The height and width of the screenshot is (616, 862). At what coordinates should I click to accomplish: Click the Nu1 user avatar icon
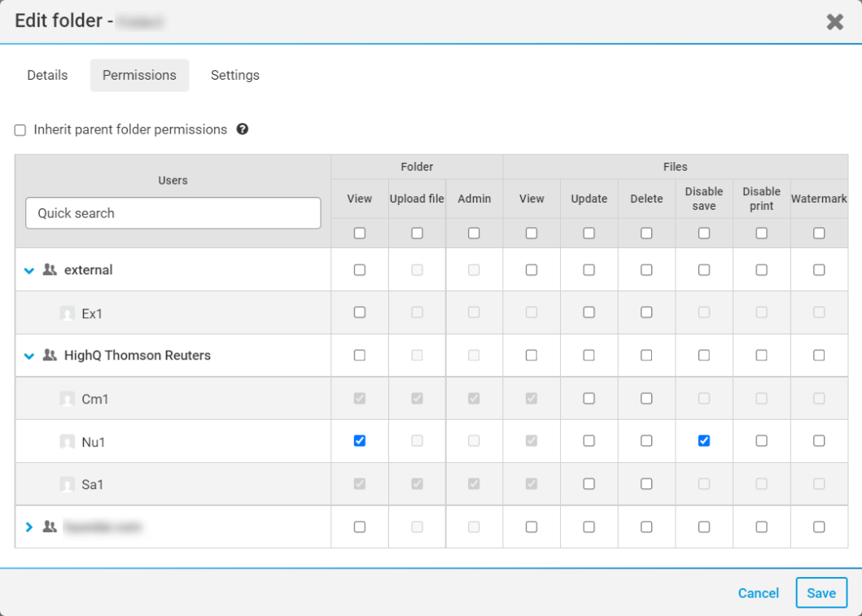tap(68, 442)
